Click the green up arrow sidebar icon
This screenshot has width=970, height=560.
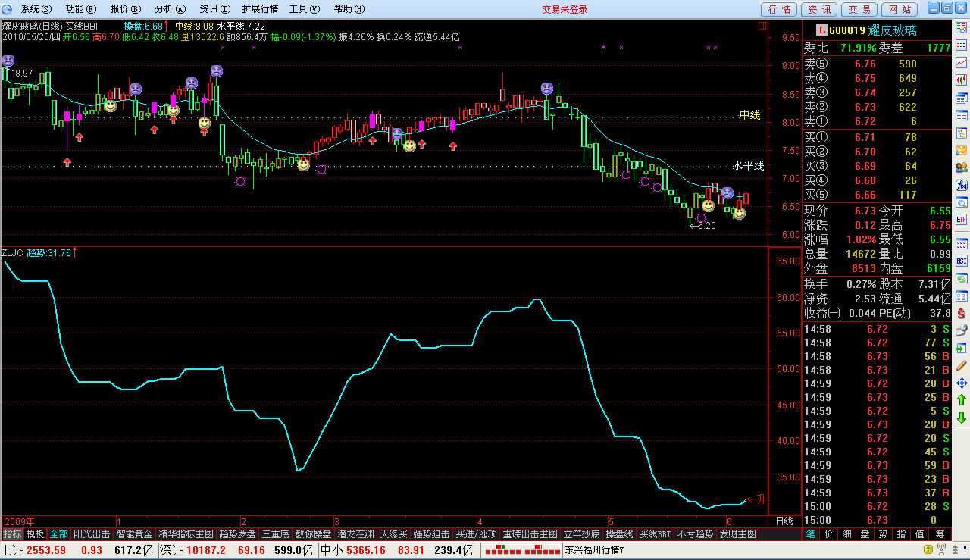click(x=962, y=400)
